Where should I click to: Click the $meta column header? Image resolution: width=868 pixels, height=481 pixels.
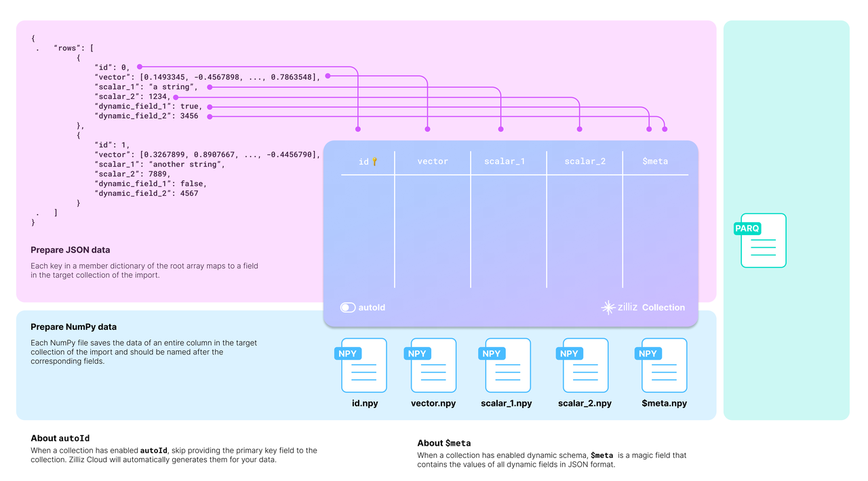[655, 161]
